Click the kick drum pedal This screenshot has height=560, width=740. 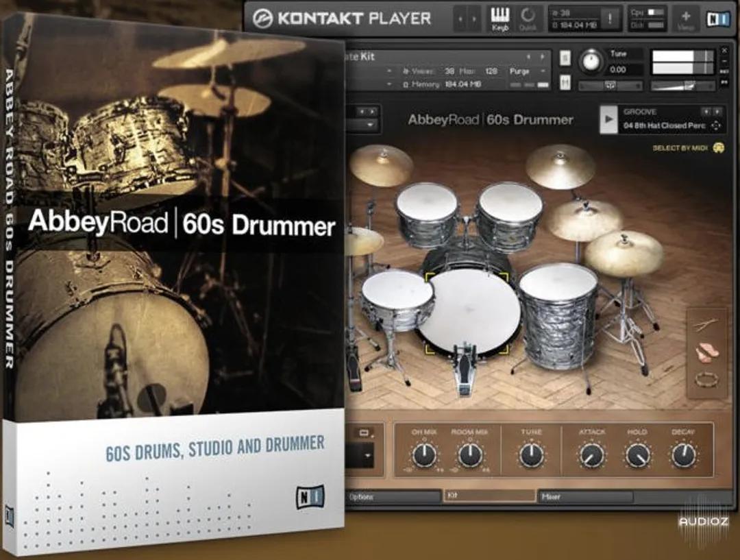465,371
